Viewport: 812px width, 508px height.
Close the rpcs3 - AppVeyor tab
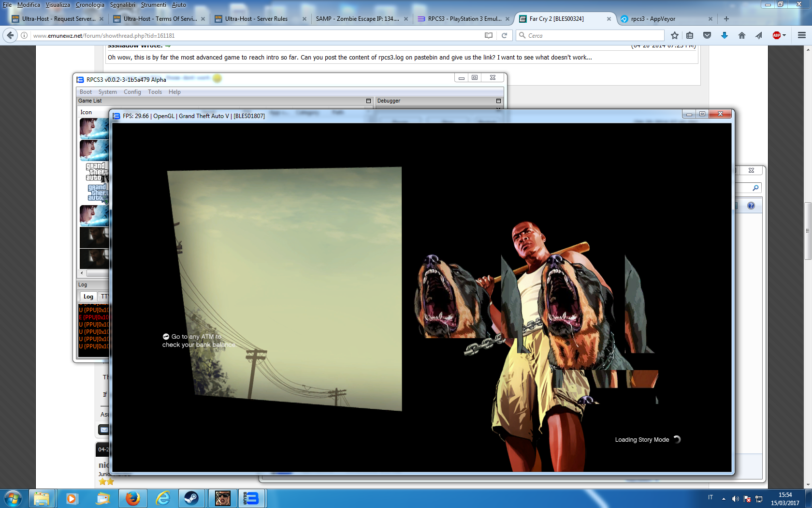[710, 19]
